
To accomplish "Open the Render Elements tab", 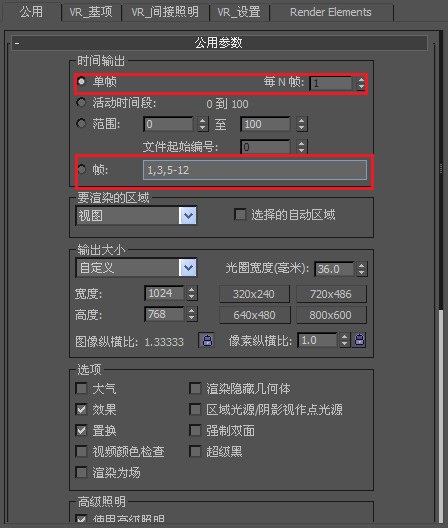I will pyautogui.click(x=331, y=12).
